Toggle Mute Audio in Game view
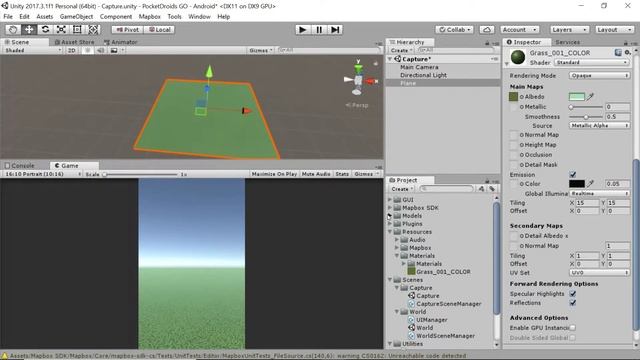This screenshot has width=640, height=360. 316,174
